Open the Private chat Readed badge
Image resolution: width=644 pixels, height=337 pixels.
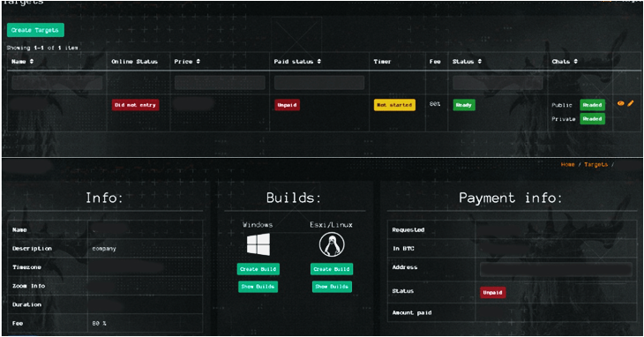592,119
